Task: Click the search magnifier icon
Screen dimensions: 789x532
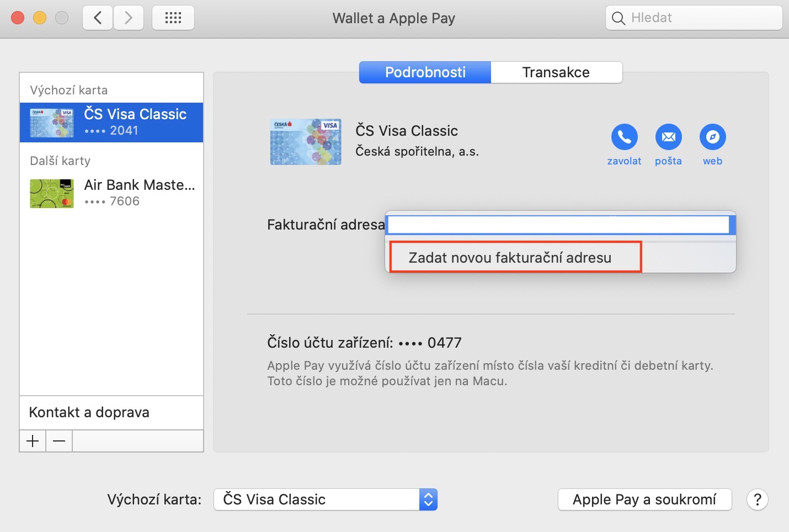Action: 619,18
